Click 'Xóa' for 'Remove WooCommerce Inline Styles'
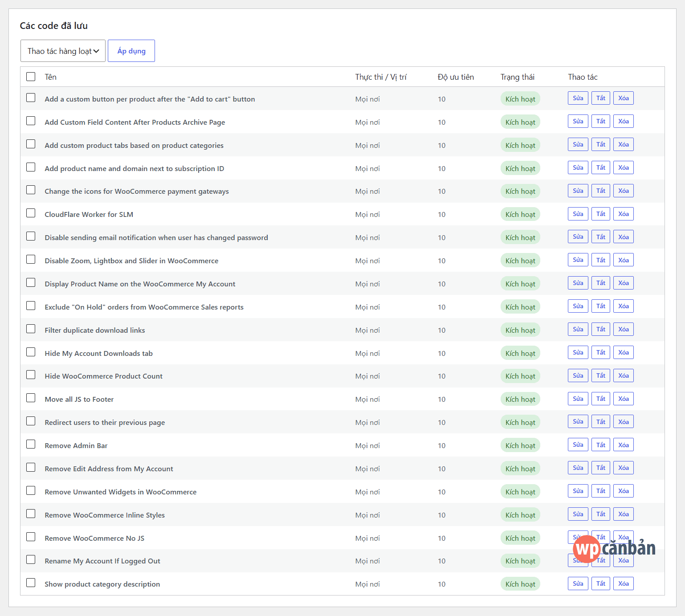Viewport: 685px width, 616px height. click(624, 514)
